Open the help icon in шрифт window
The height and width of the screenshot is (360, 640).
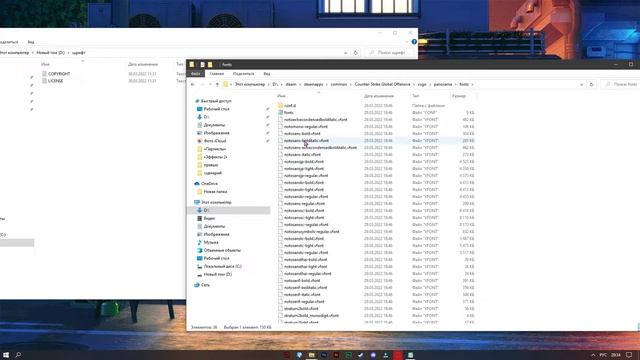(x=414, y=42)
